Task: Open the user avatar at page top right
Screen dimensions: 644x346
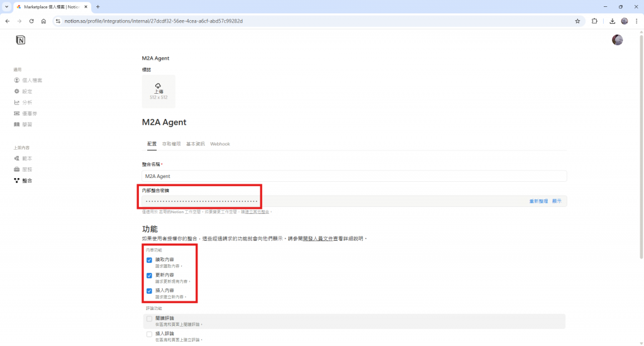Action: point(617,40)
